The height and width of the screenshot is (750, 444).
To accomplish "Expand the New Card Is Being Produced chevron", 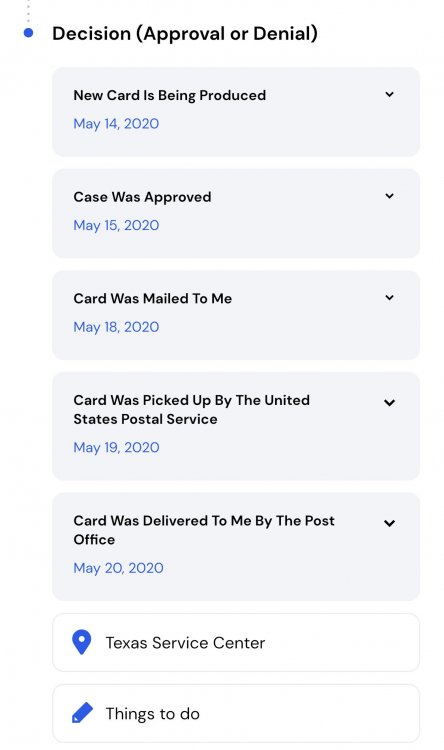I will click(x=389, y=95).
